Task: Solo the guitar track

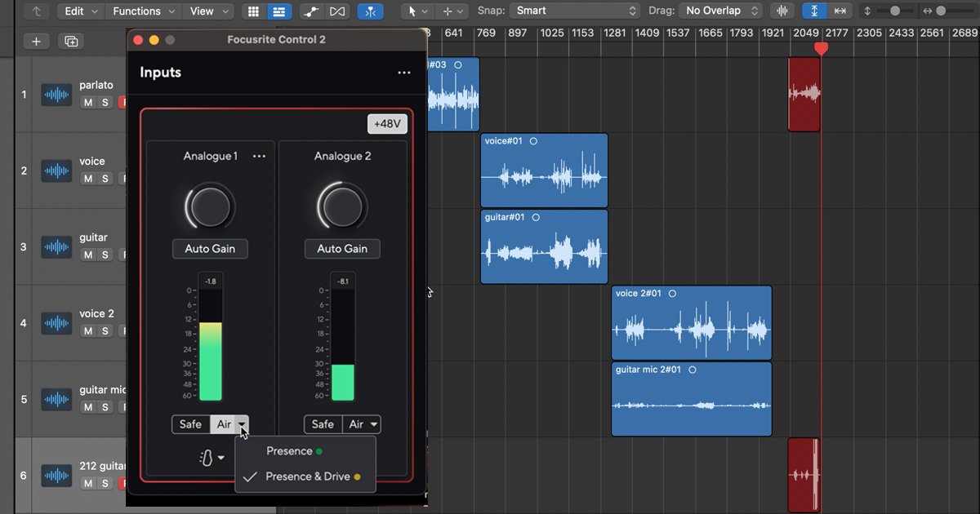Action: click(x=105, y=255)
